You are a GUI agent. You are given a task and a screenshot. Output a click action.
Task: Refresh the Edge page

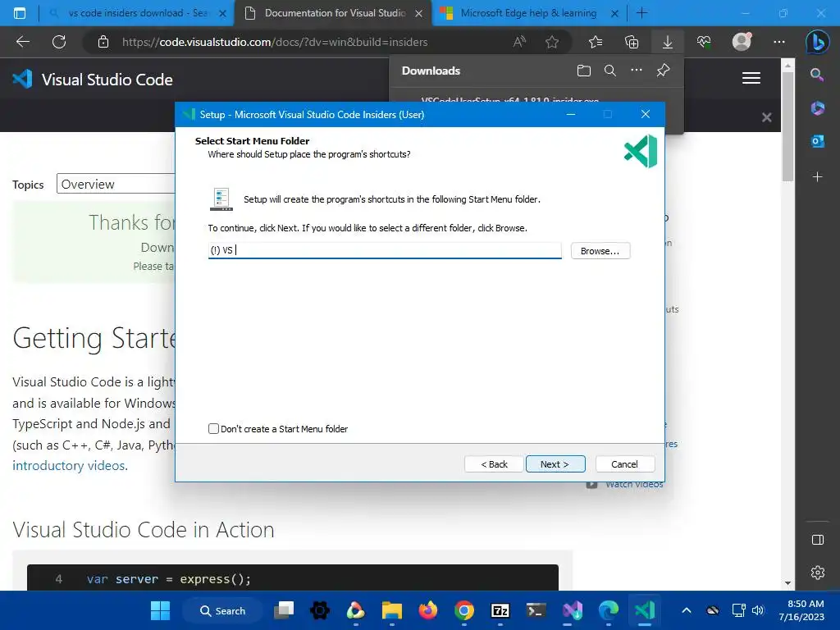tap(59, 42)
